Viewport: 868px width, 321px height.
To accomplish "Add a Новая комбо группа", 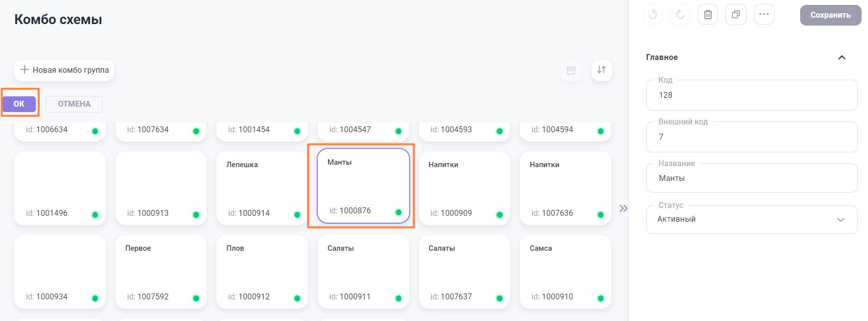I will [x=64, y=70].
